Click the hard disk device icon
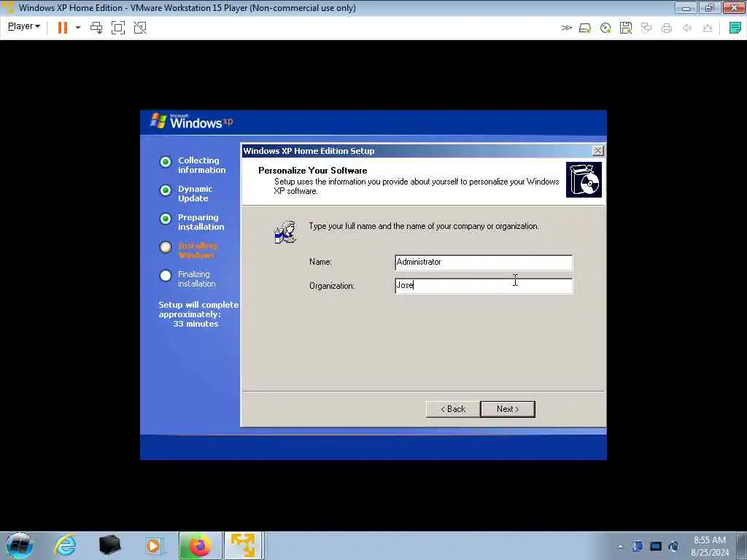The width and height of the screenshot is (747, 560). 585,28
